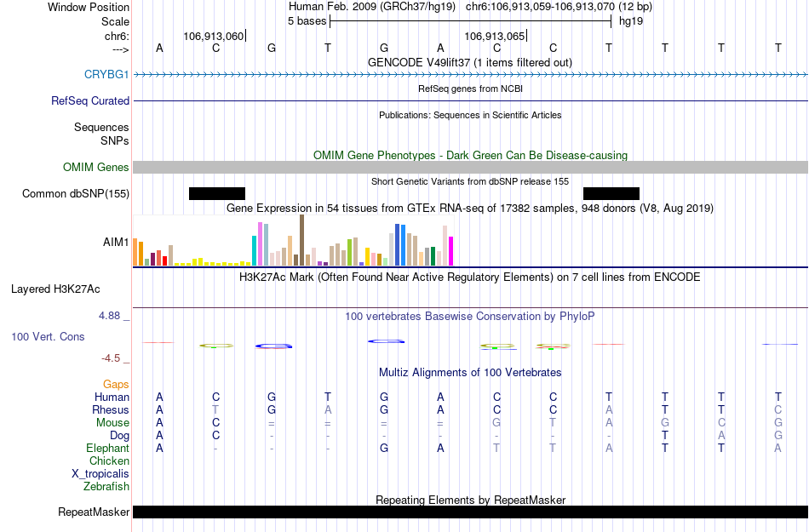Screen dimensions: 809x532
Task: Click the 106,913,060 position marker
Action: 214,36
